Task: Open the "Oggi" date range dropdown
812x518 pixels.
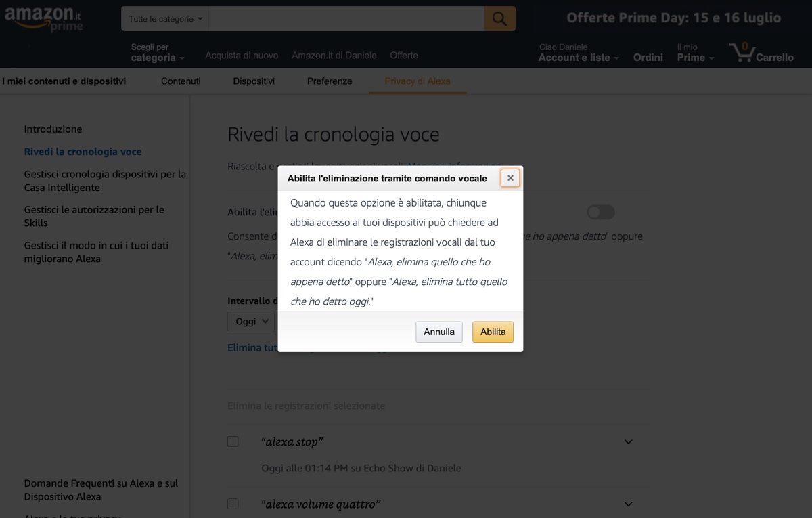Action: coord(251,322)
